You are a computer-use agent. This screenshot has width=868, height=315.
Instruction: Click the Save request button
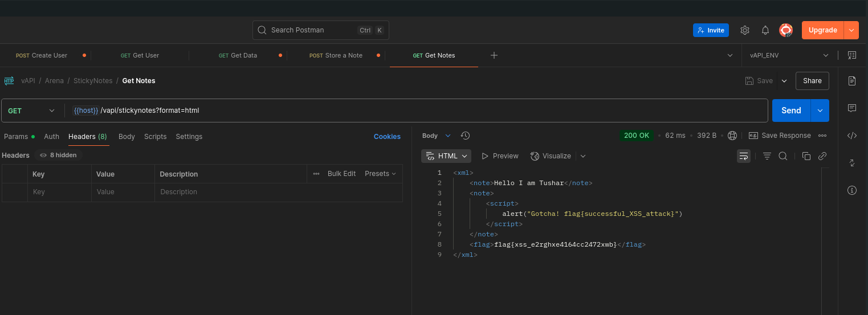click(759, 81)
